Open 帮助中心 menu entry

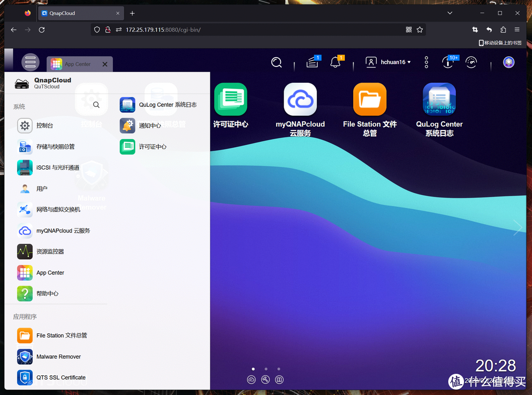(38, 294)
